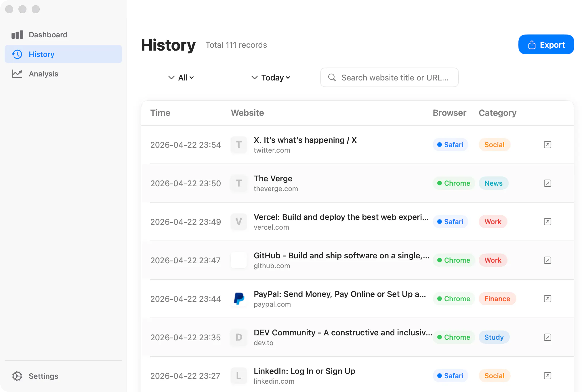Screen dimensions: 588x392
Task: Click the News category tag
Action: pyautogui.click(x=493, y=183)
